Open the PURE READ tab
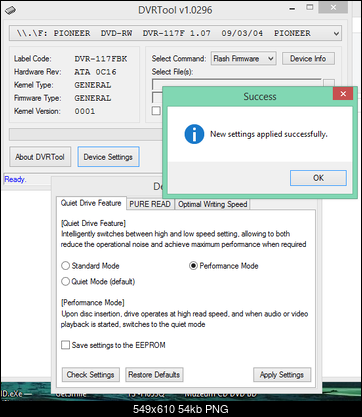 pos(150,204)
